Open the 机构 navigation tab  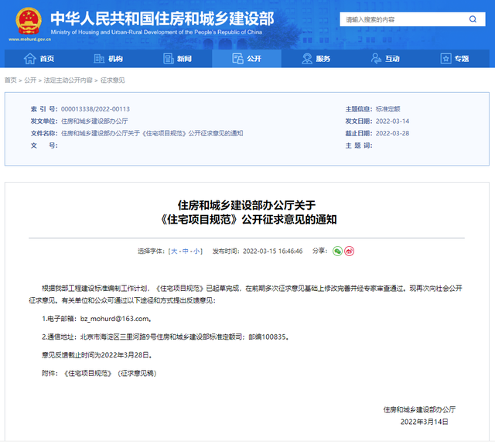click(108, 59)
